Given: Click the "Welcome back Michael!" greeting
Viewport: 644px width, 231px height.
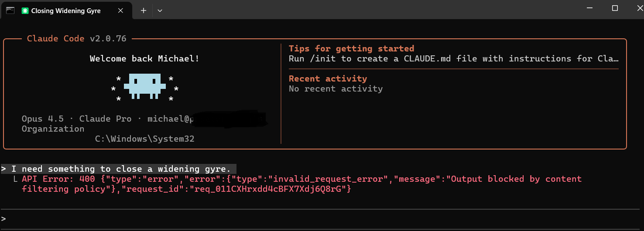Looking at the screenshot, I should tap(144, 58).
